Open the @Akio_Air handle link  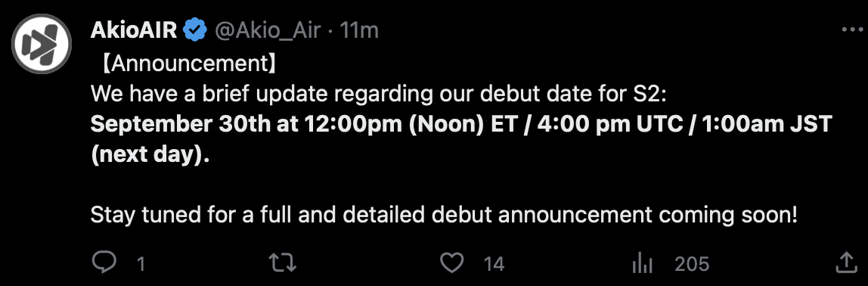click(x=268, y=30)
